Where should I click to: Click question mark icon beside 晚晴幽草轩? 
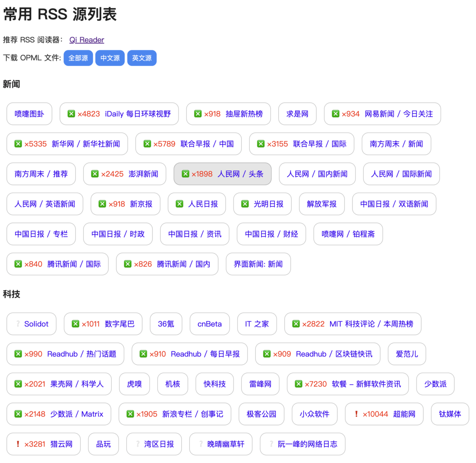pos(201,444)
